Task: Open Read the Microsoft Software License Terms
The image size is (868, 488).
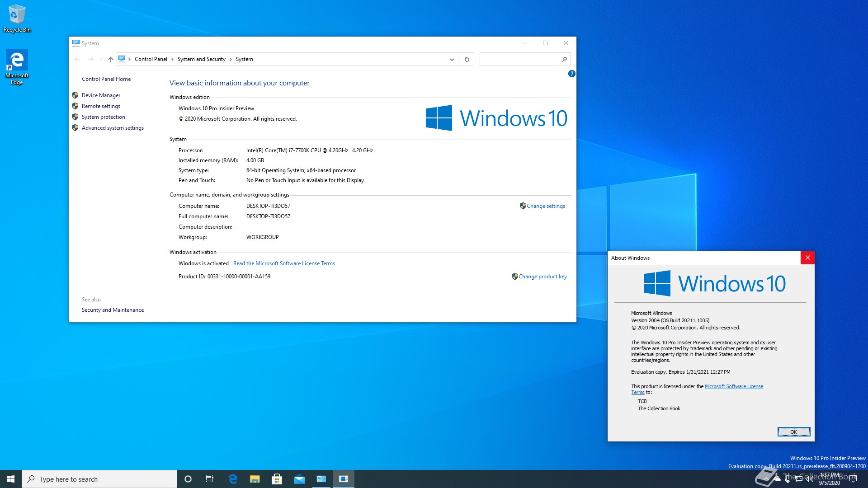Action: [284, 263]
